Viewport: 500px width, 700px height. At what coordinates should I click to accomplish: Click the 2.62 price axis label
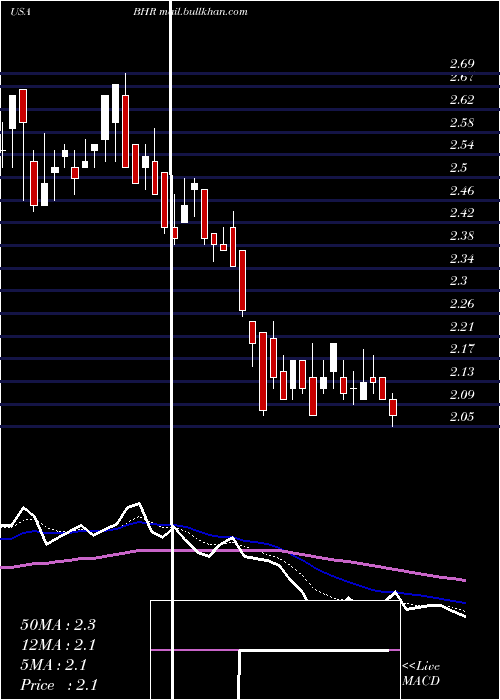click(x=462, y=100)
